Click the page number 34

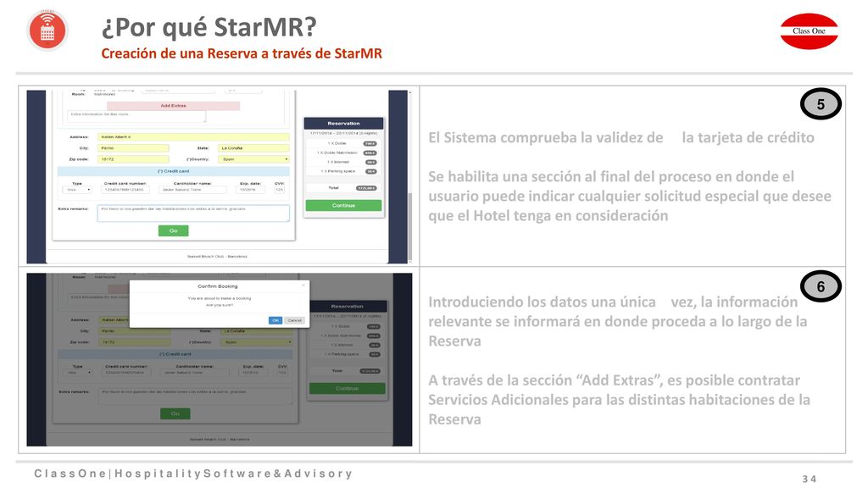[x=810, y=479]
